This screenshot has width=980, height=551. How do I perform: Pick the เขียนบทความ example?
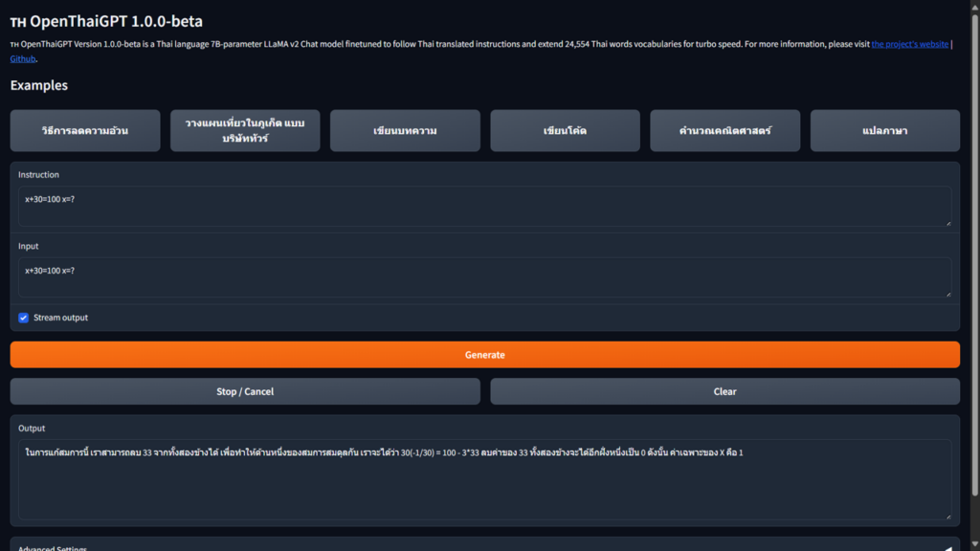[x=405, y=130]
